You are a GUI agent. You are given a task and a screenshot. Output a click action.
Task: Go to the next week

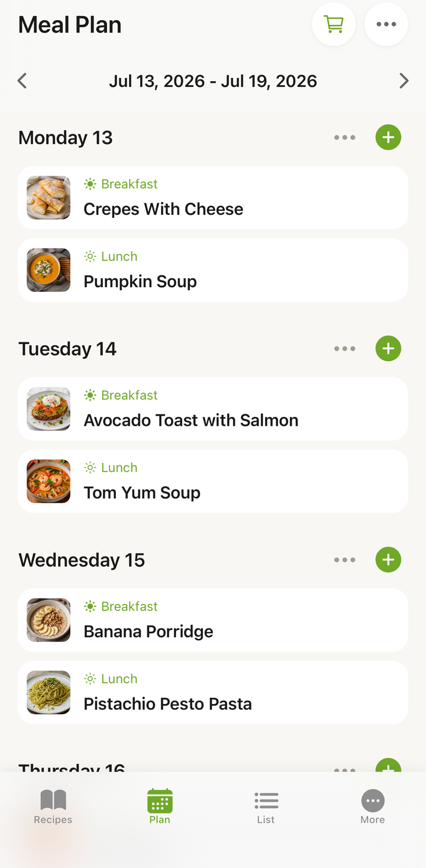(404, 81)
